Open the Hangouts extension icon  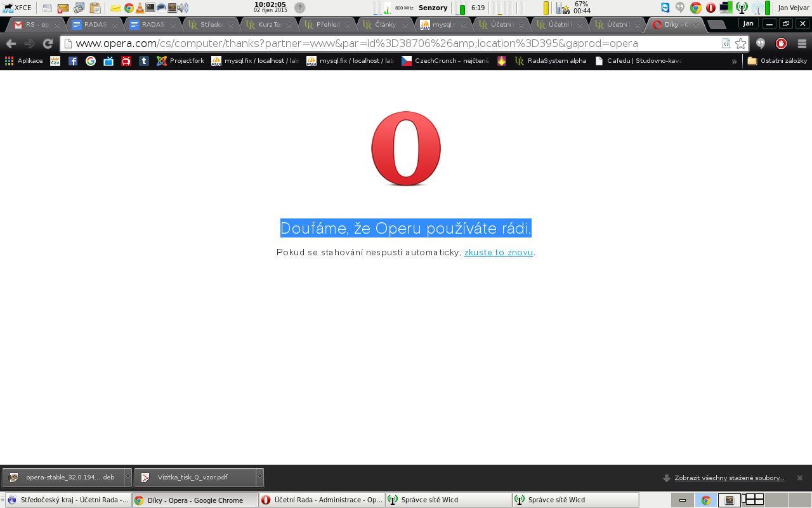tap(761, 44)
